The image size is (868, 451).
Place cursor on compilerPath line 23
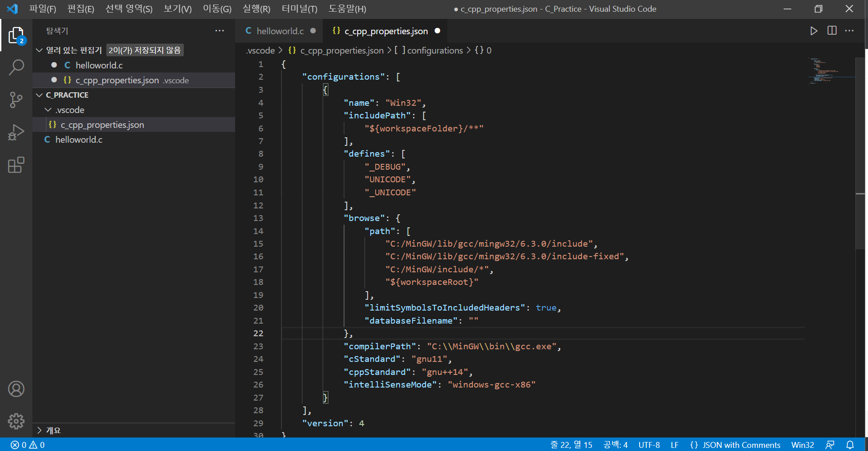pyautogui.click(x=452, y=346)
